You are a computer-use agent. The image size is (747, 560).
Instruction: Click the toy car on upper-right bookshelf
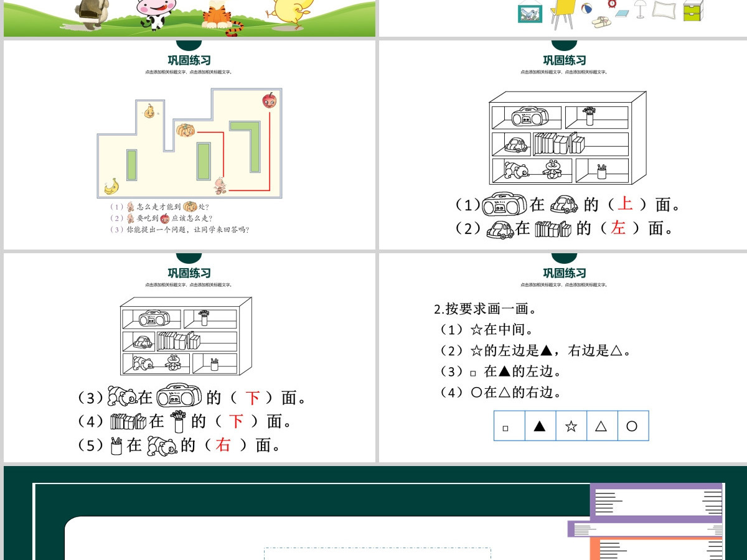pos(516,146)
